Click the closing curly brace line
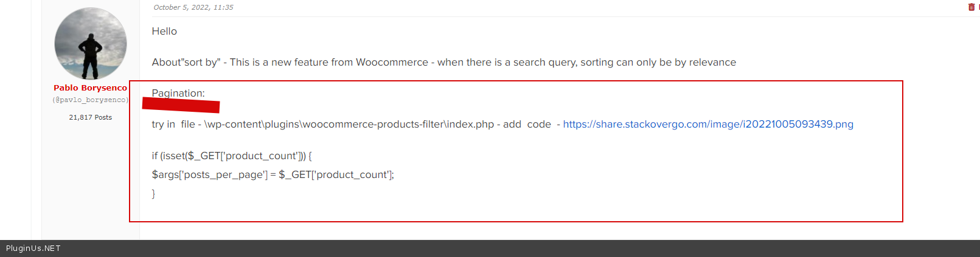The height and width of the screenshot is (257, 980). pyautogui.click(x=153, y=193)
